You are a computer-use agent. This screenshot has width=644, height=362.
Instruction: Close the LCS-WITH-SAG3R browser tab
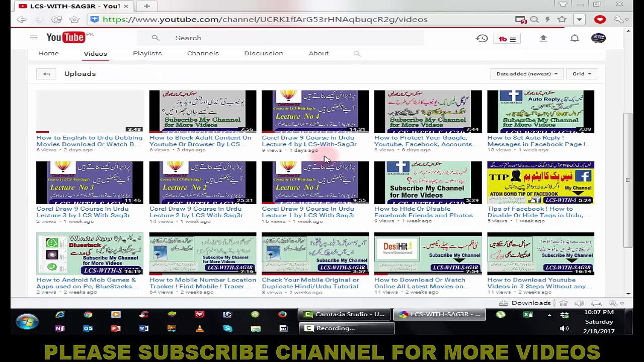pyautogui.click(x=126, y=6)
